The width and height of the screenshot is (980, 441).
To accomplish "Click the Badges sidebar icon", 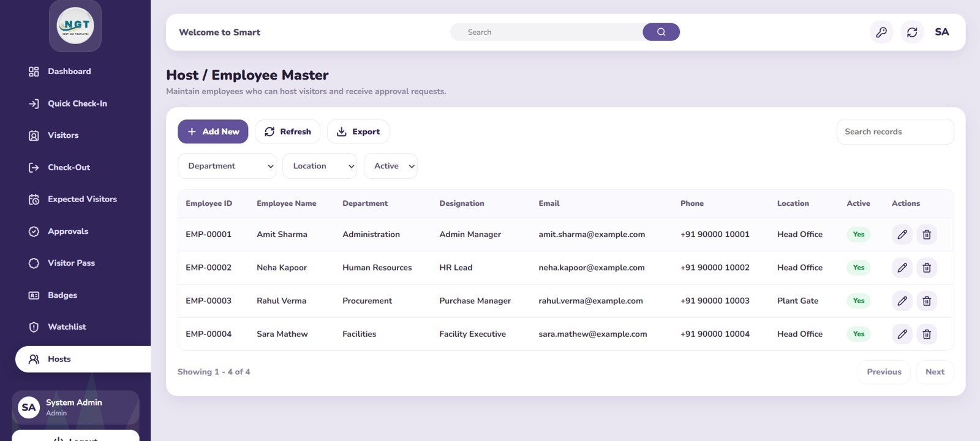I will [x=34, y=295].
